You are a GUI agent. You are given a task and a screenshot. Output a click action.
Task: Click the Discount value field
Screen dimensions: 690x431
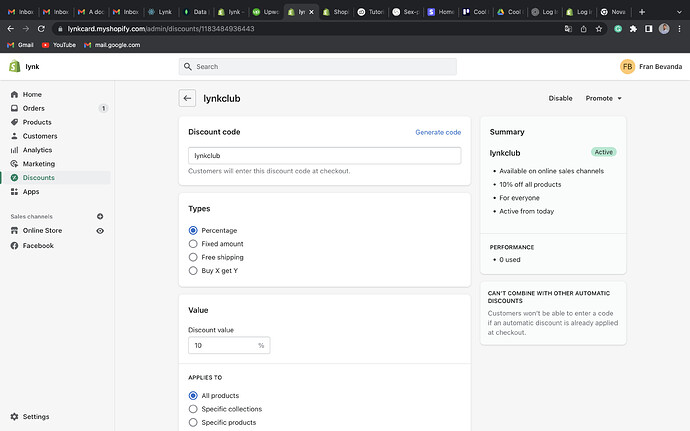coord(222,345)
